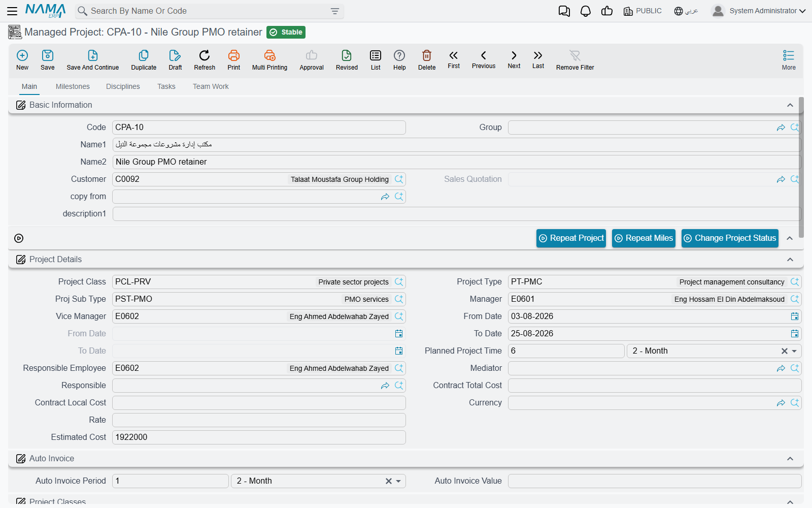The width and height of the screenshot is (812, 508).
Task: Open calendar picker for Manager From Date
Action: pos(795,316)
